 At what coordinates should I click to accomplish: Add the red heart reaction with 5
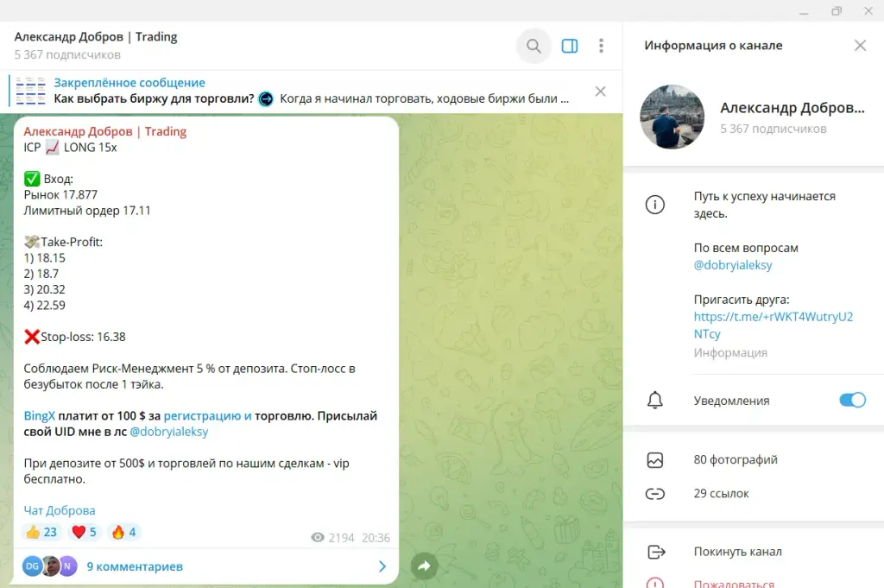(x=85, y=532)
